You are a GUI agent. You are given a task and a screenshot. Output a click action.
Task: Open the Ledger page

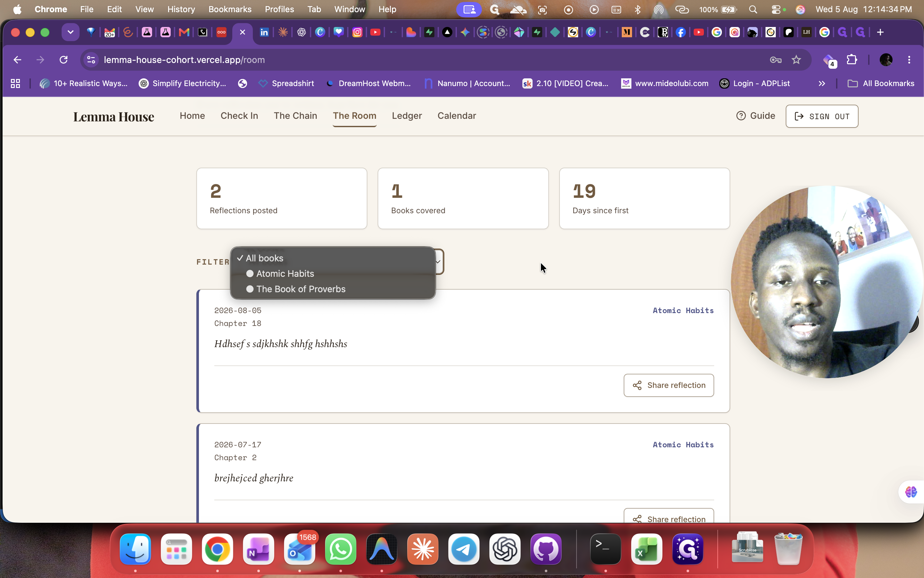pyautogui.click(x=407, y=116)
